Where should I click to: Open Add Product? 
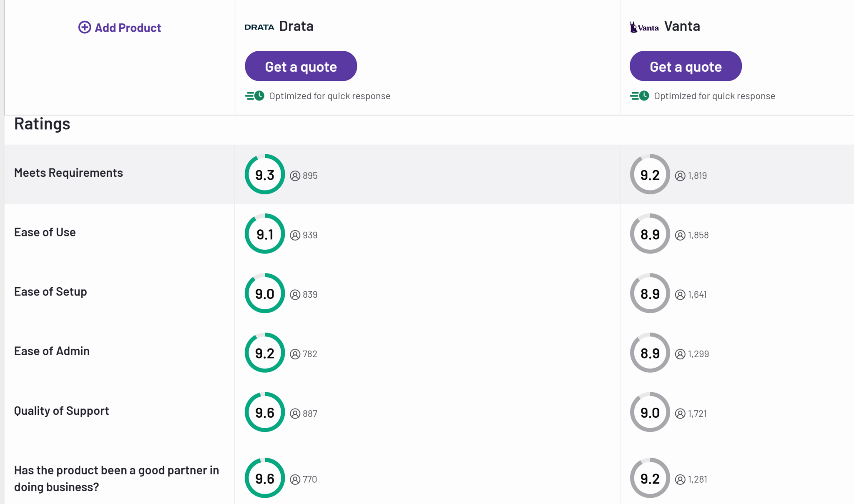pos(120,27)
